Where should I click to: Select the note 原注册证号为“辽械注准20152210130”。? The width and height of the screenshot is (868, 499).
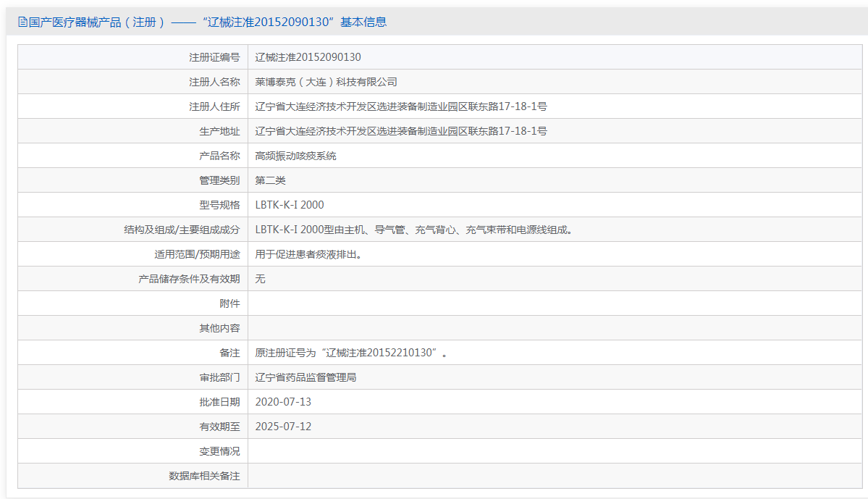coord(353,353)
